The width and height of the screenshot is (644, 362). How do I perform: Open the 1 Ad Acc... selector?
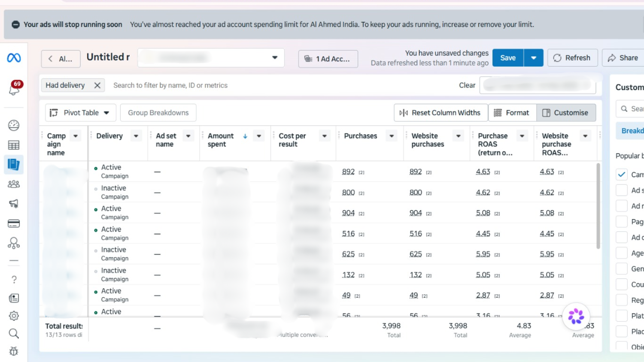(328, 59)
